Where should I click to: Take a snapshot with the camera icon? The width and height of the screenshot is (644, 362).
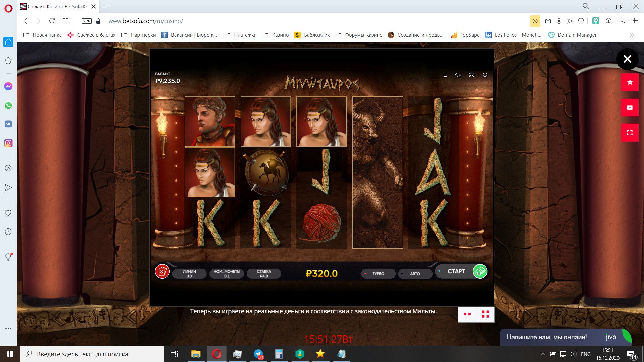548,21
